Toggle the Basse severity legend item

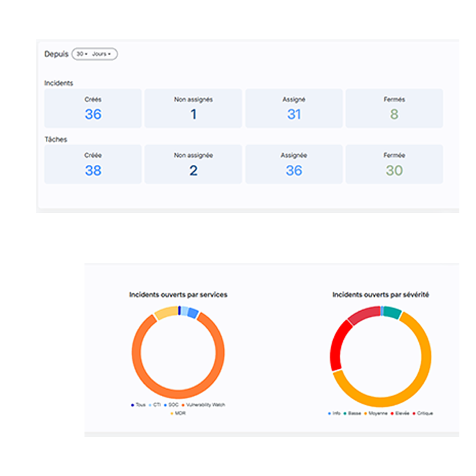point(352,413)
